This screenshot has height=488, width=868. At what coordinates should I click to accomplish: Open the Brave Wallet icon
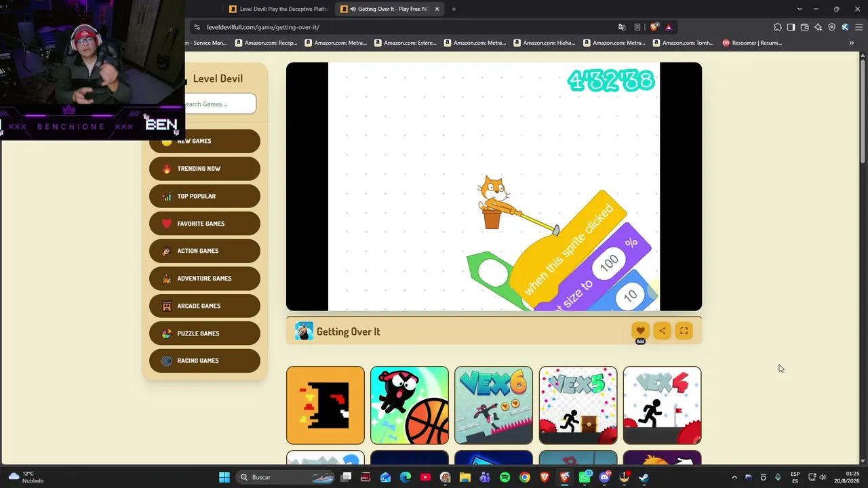804,27
